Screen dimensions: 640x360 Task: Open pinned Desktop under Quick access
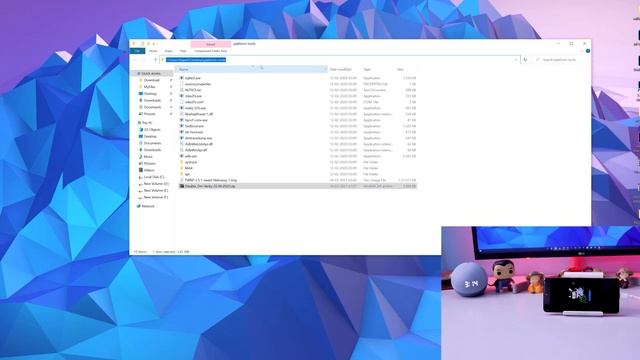pos(150,93)
